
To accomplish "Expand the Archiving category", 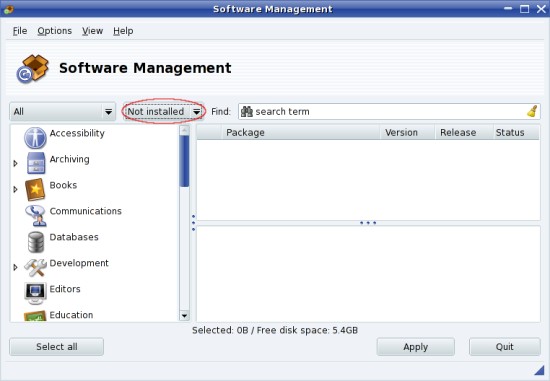I will point(15,163).
